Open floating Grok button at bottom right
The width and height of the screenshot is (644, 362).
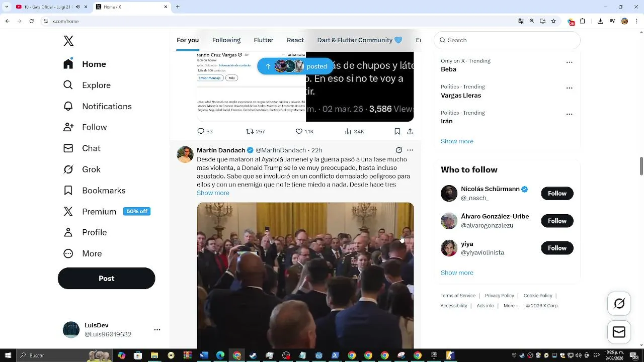point(619,304)
